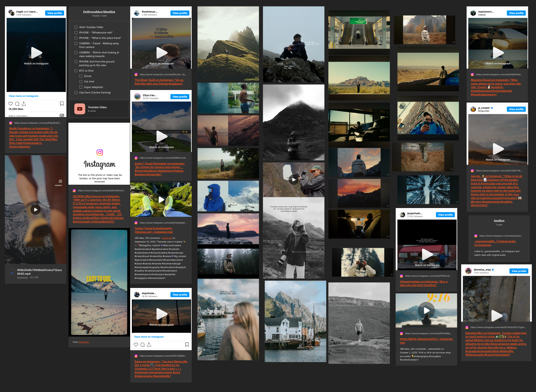
Task: Play the photographer with camera video clip
Action: (294, 180)
